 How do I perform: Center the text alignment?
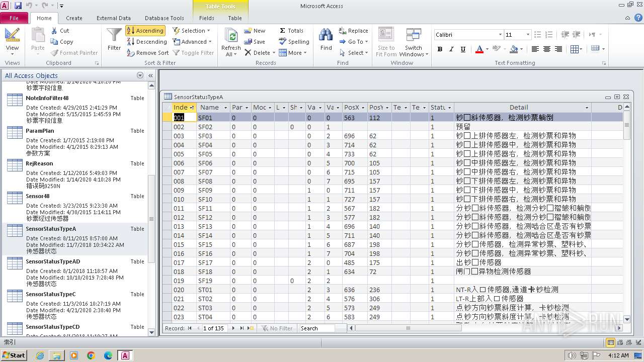click(x=547, y=49)
